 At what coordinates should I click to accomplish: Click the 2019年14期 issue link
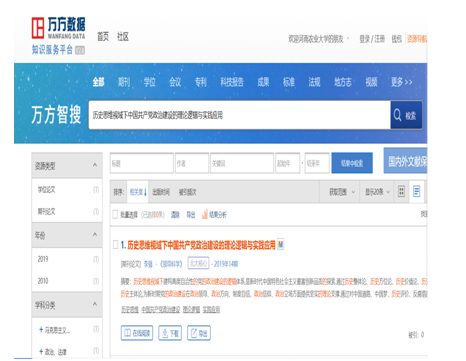[226, 264]
